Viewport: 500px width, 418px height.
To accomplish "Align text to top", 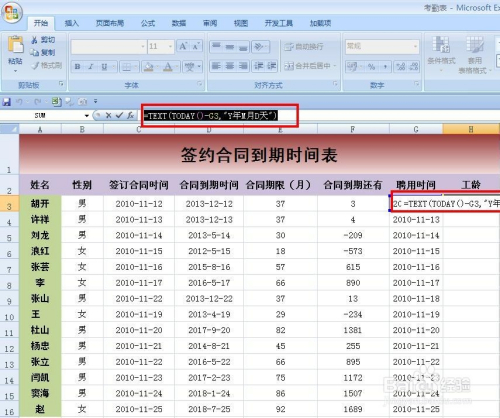I will 216,47.
